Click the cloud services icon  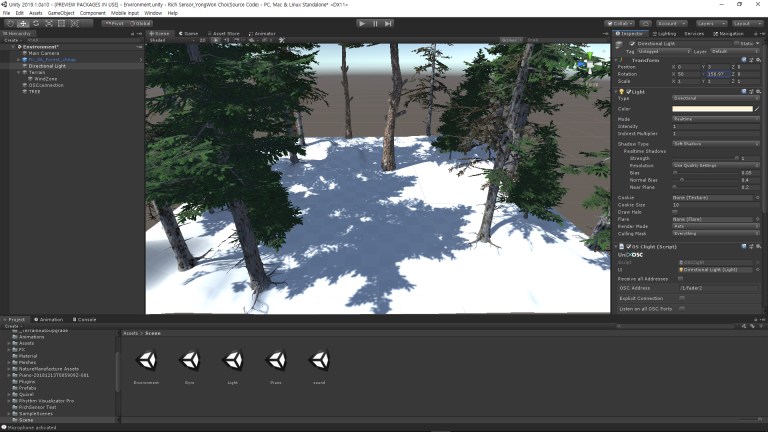tap(644, 23)
